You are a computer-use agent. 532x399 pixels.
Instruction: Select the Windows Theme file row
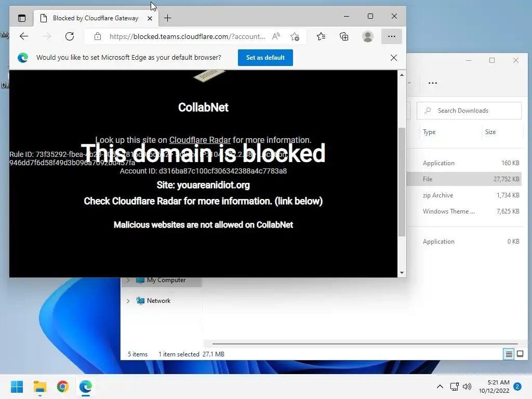point(465,211)
